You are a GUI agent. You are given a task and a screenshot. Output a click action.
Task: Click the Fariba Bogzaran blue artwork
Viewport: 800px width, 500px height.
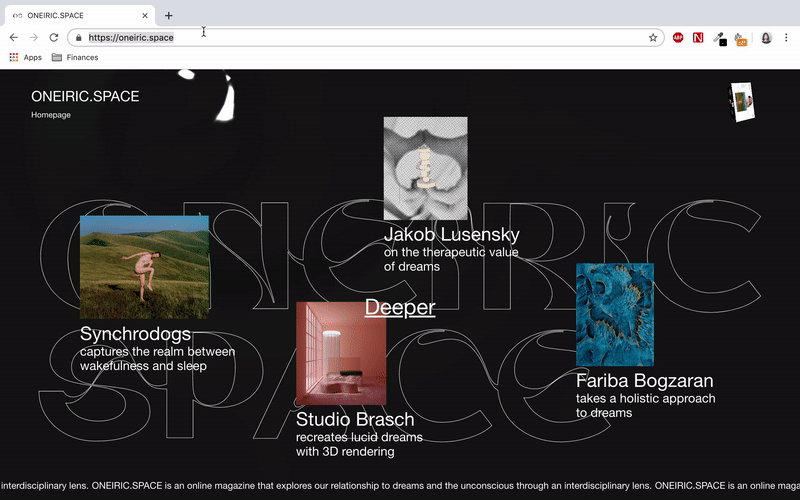pos(615,314)
